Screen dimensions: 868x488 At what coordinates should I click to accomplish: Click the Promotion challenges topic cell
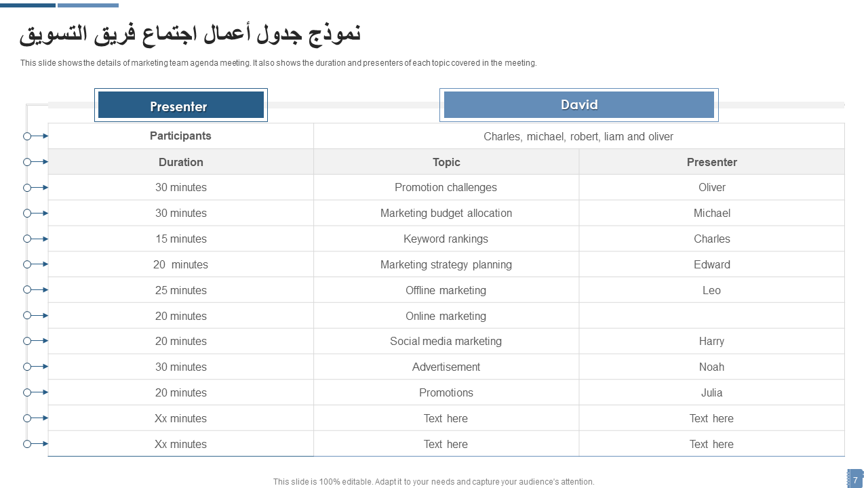tap(446, 187)
